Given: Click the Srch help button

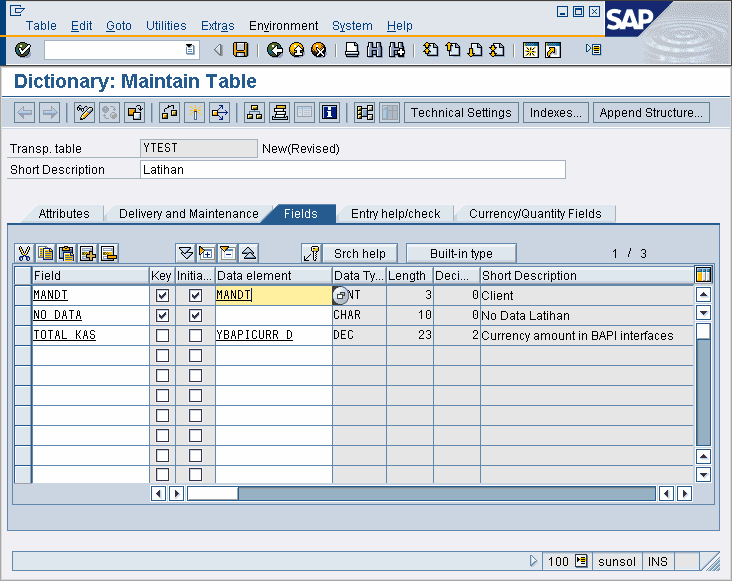Looking at the screenshot, I should point(360,253).
